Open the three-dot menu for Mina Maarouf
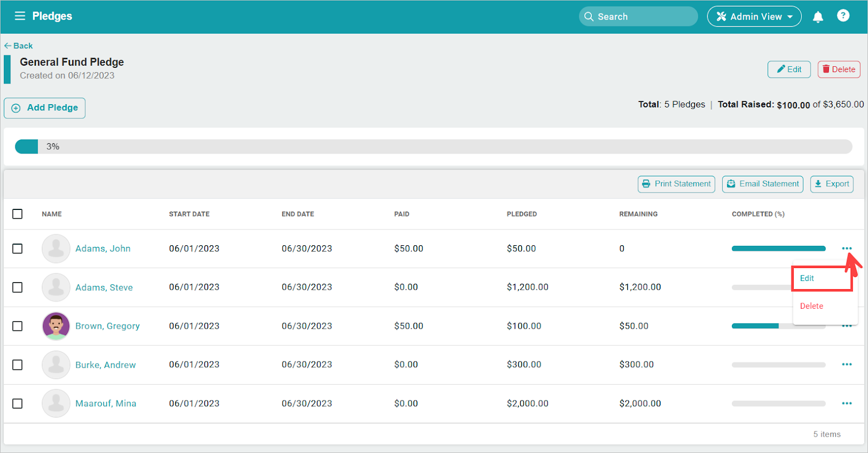This screenshot has width=868, height=453. coord(846,404)
